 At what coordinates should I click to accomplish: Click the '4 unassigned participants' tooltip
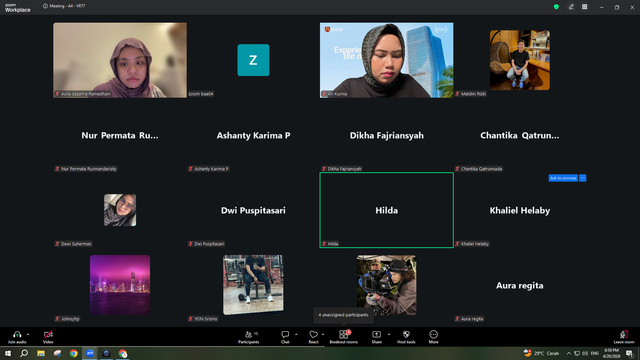click(x=343, y=315)
